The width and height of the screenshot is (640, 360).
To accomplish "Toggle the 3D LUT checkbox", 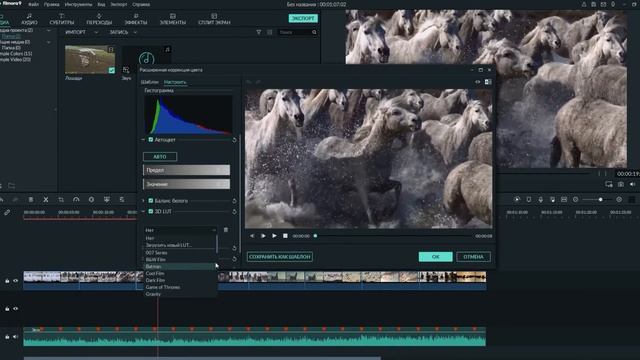I will (151, 211).
